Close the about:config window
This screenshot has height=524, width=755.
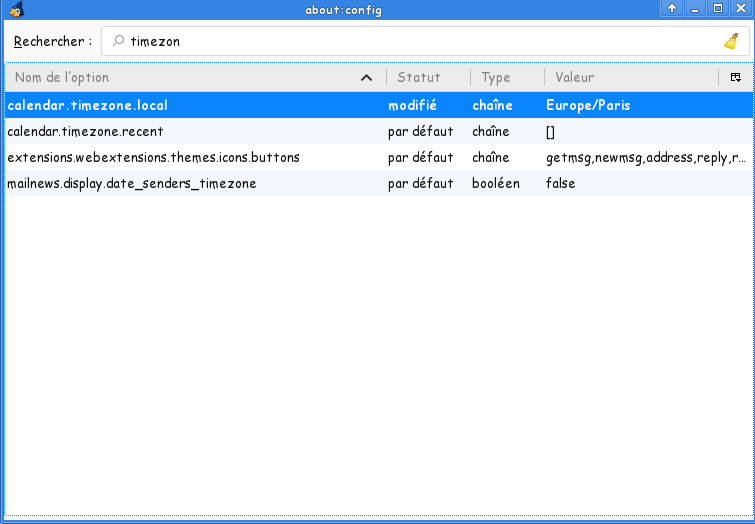click(x=740, y=9)
